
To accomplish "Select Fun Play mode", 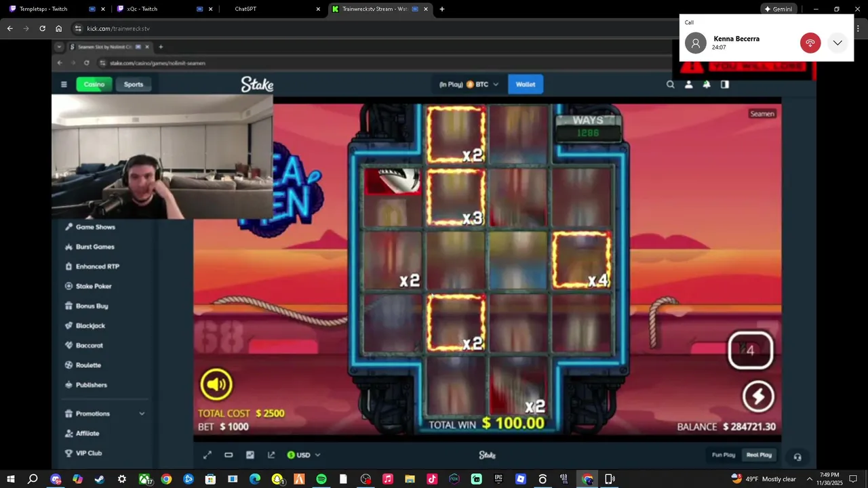I will pyautogui.click(x=724, y=455).
